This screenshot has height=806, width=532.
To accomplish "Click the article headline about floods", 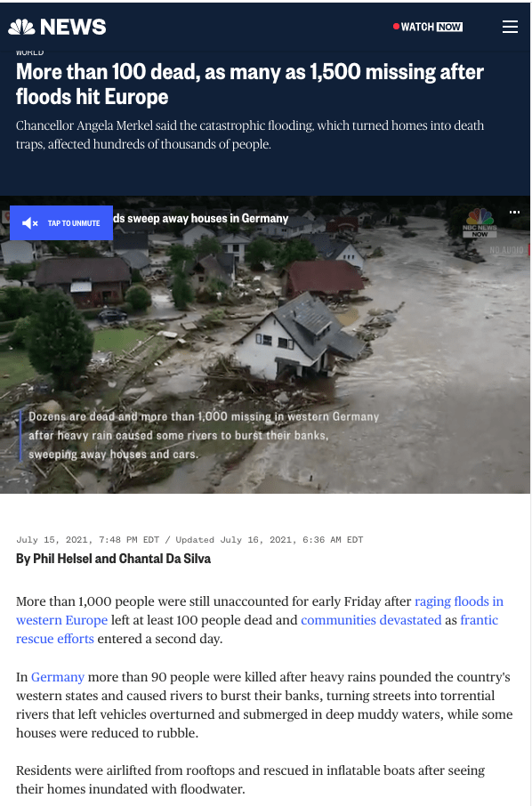I will pyautogui.click(x=250, y=85).
